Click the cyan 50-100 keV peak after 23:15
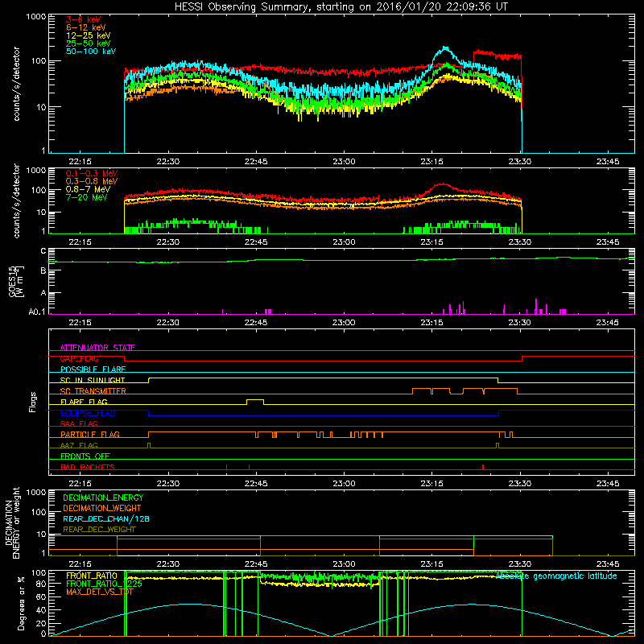This screenshot has width=644, height=644. [445, 48]
